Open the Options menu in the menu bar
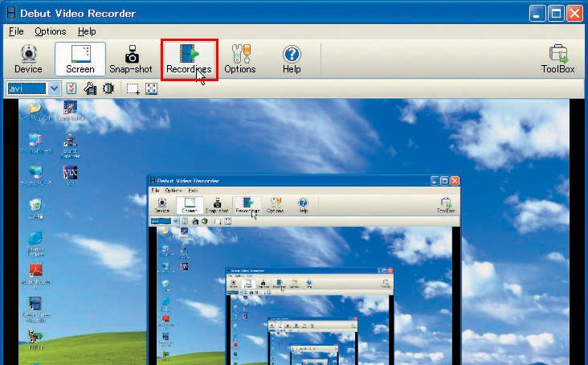 [51, 31]
